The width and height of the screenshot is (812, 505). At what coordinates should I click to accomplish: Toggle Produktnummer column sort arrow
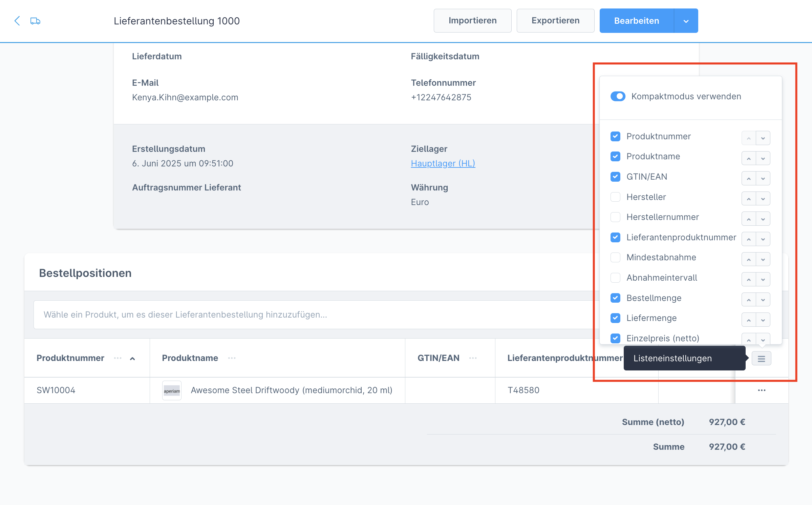[133, 359]
